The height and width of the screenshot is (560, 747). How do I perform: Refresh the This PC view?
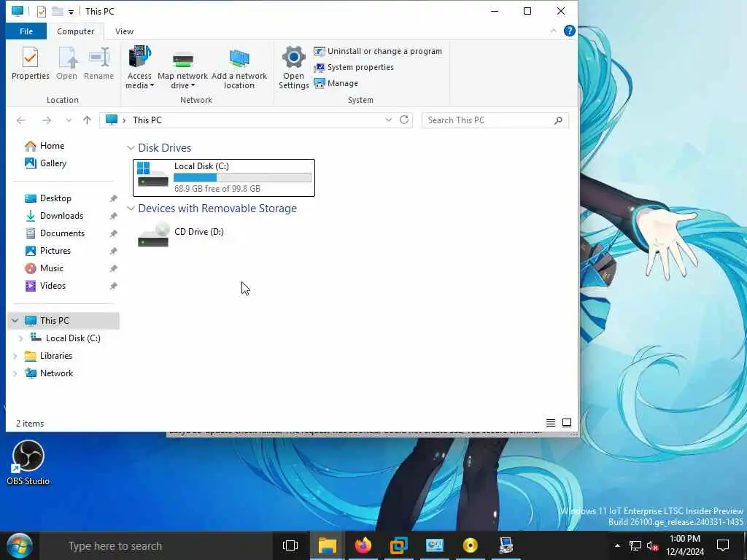tap(404, 120)
